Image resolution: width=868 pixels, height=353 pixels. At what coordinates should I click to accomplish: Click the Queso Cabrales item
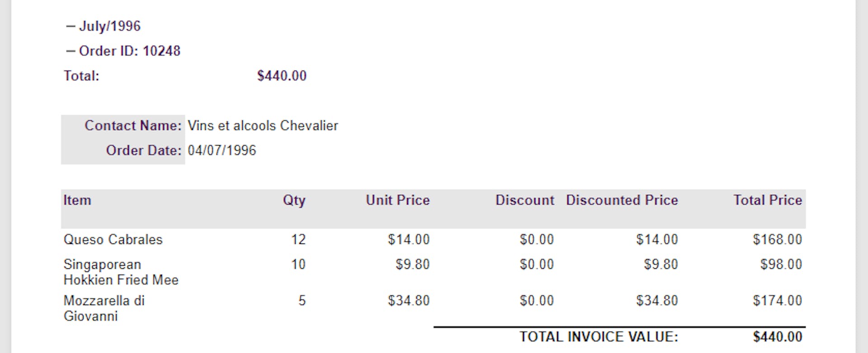click(x=113, y=239)
